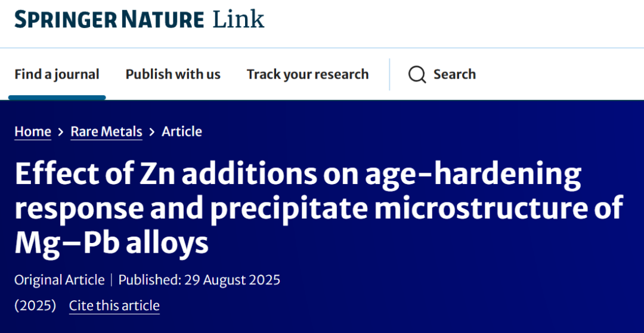Image resolution: width=644 pixels, height=333 pixels.
Task: Click the Published: 29 August 2025 date
Action: click(x=199, y=280)
